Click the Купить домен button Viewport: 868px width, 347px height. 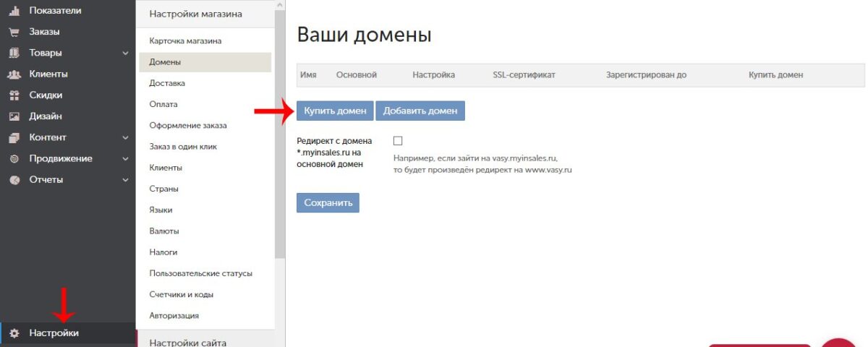(x=334, y=111)
